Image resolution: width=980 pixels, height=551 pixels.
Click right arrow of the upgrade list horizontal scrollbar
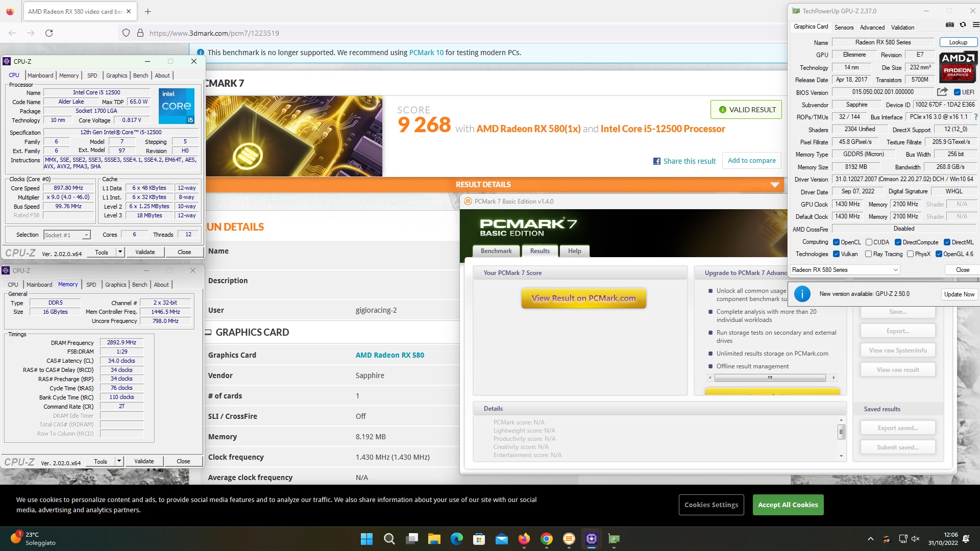(834, 378)
